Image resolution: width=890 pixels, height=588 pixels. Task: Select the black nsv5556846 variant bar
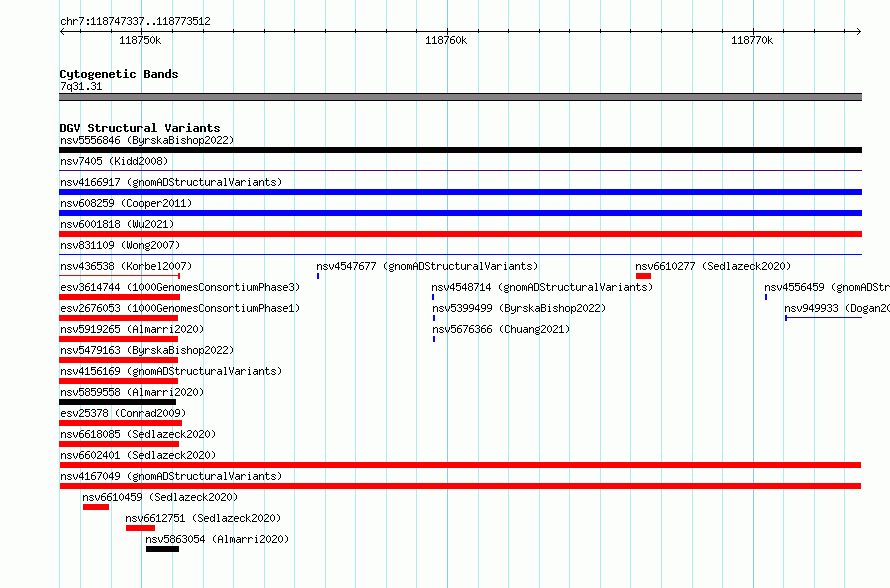[460, 150]
